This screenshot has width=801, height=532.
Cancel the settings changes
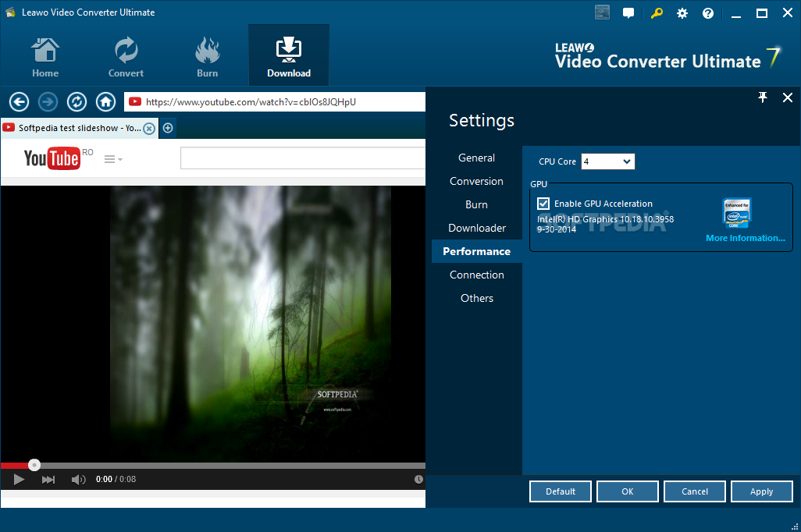click(x=695, y=491)
